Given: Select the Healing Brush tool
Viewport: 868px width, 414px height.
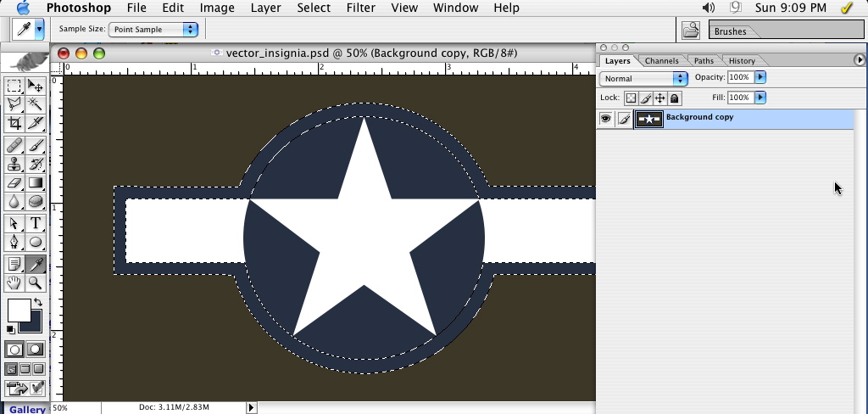Looking at the screenshot, I should tap(14, 145).
